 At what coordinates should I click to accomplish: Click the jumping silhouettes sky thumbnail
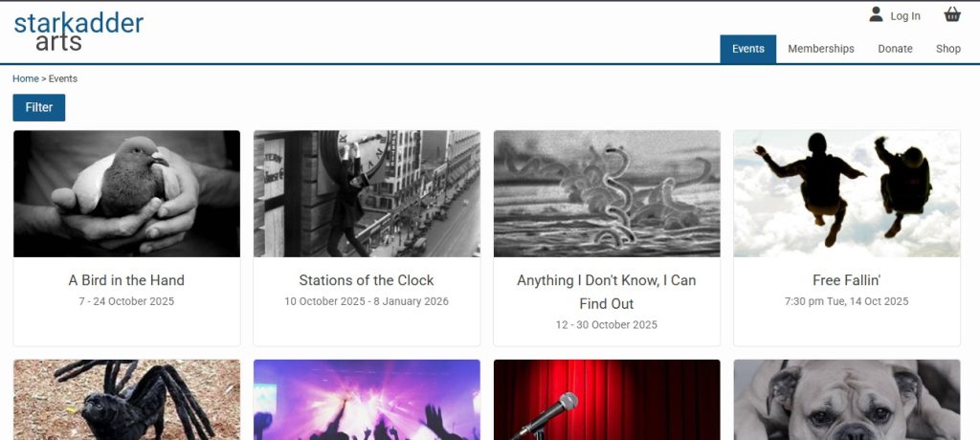[847, 194]
